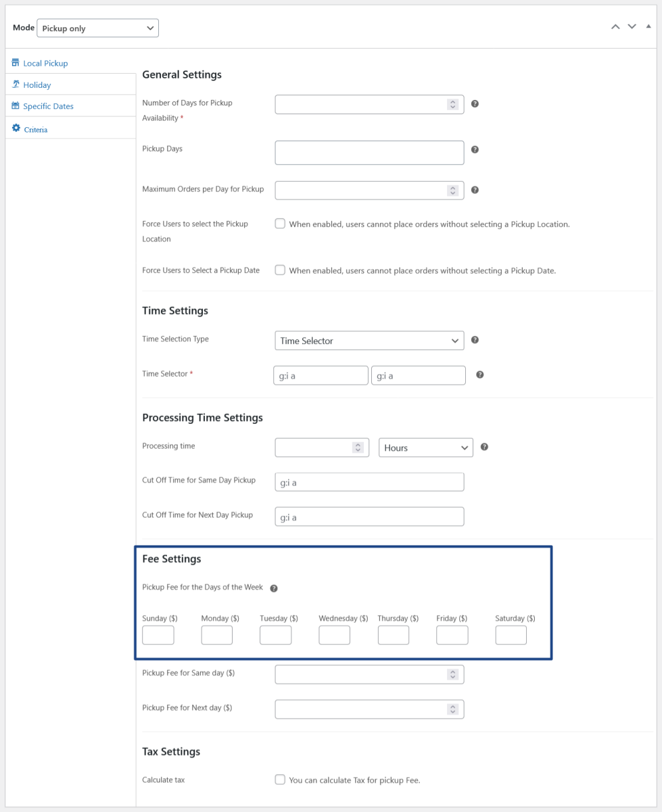Select the Local Pickup tab
The height and width of the screenshot is (812, 662).
45,64
